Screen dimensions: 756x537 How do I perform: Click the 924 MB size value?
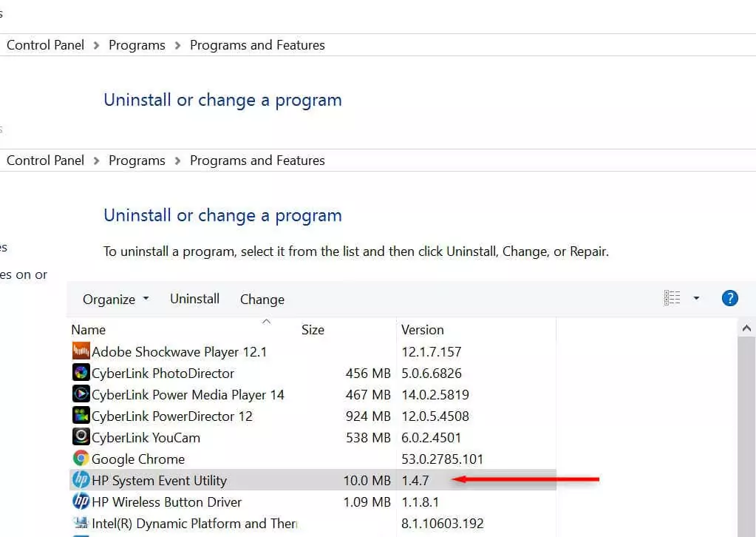(x=368, y=416)
